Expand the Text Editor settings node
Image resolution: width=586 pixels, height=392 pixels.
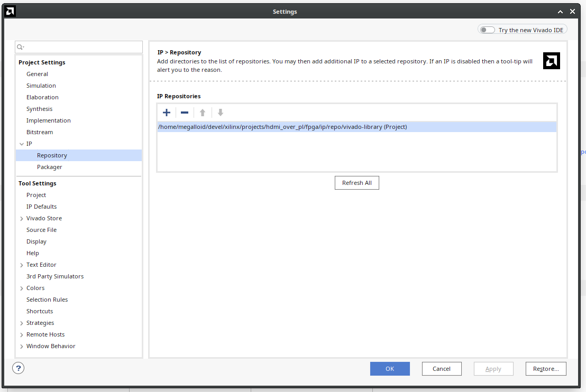[22, 265]
